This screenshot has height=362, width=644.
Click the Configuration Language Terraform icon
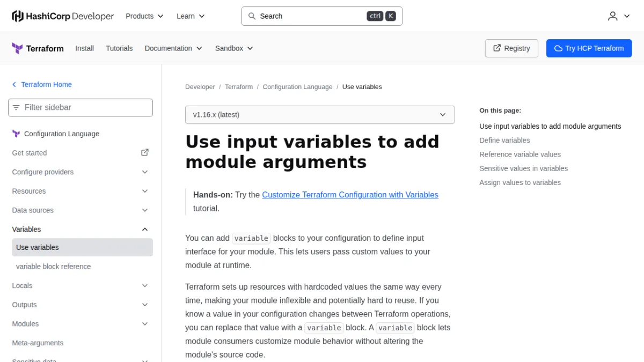[x=16, y=134]
